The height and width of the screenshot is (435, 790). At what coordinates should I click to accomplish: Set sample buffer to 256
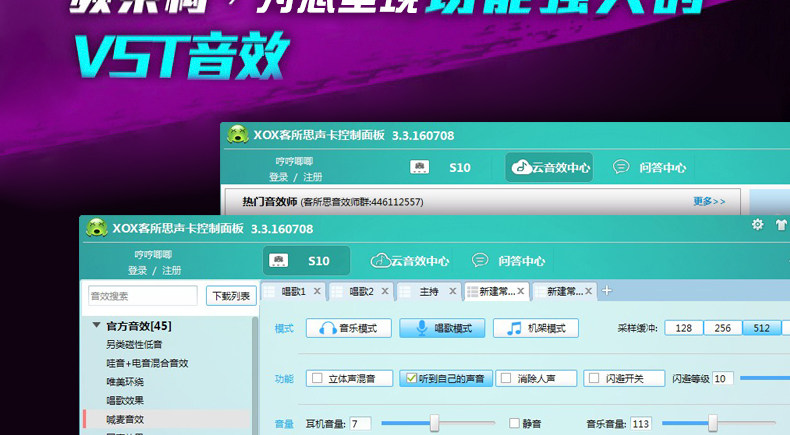[722, 328]
